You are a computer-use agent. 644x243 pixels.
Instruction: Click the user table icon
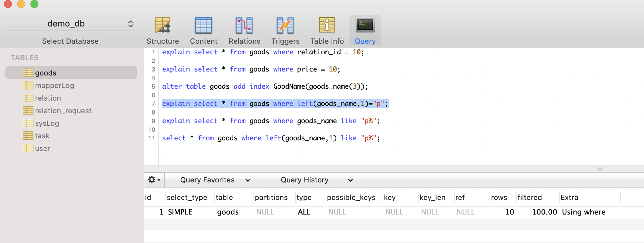coord(28,148)
